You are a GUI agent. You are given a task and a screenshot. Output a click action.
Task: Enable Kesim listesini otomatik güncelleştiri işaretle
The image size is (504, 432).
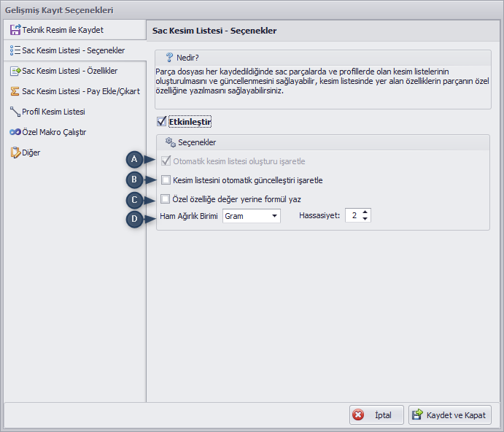tap(166, 180)
